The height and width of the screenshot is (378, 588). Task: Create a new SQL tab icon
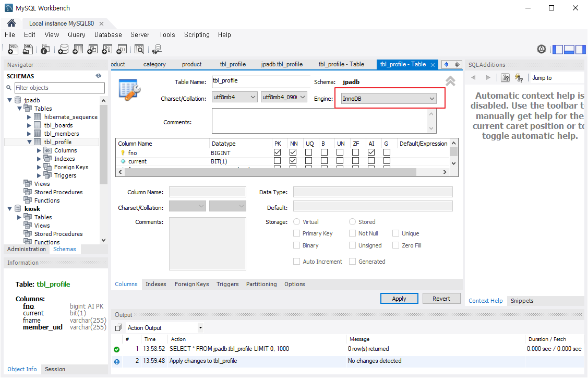coord(13,49)
